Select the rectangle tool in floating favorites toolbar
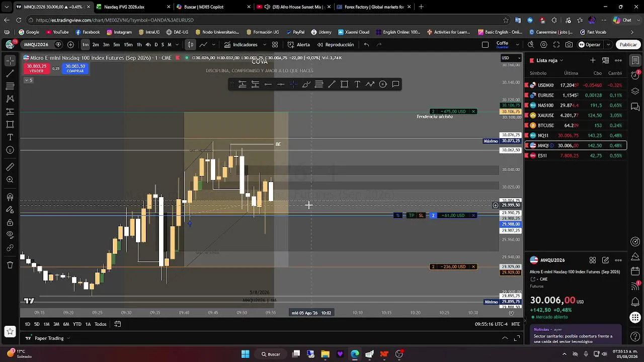The height and width of the screenshot is (362, 644). tap(345, 84)
